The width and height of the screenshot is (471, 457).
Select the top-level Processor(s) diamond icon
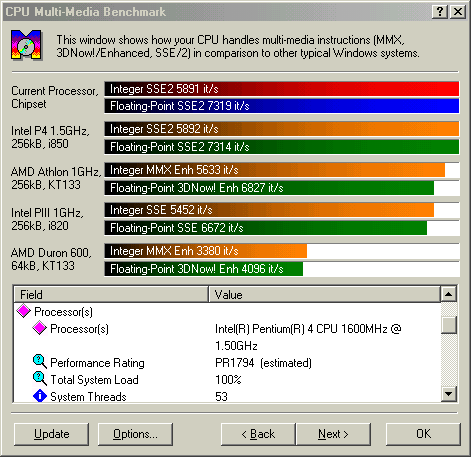pos(24,311)
